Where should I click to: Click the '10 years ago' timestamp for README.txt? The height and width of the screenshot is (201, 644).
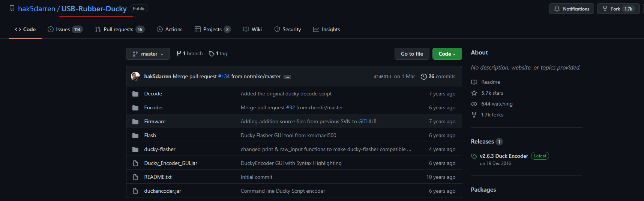point(441,177)
